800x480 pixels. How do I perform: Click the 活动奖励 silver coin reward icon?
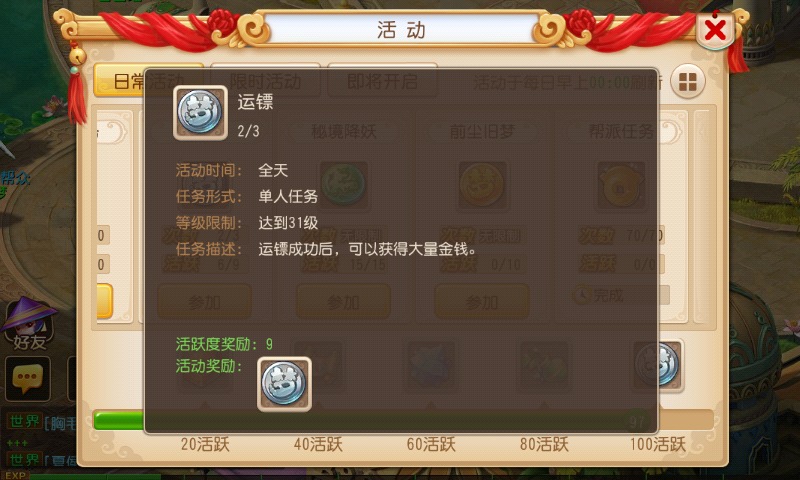point(284,384)
